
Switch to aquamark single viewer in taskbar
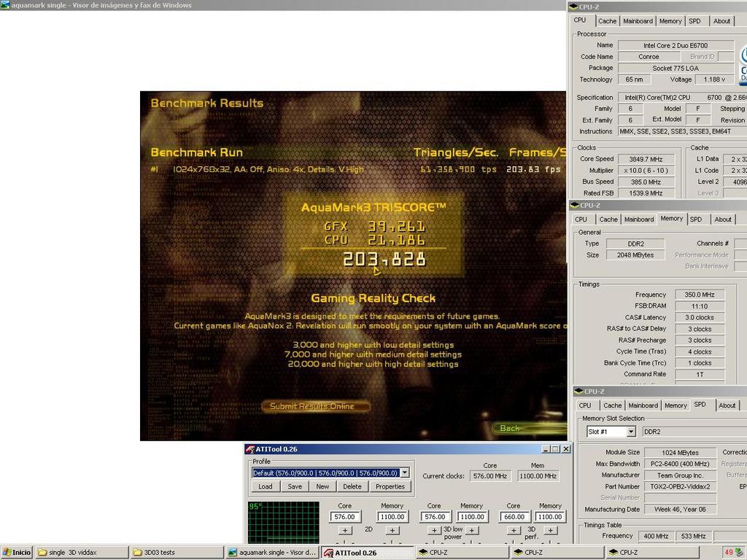[x=273, y=553]
